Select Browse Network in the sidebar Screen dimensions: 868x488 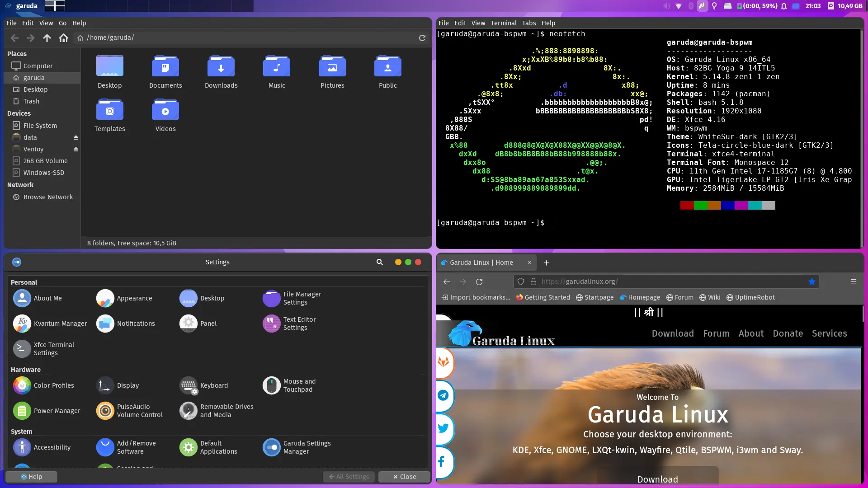tap(42, 197)
